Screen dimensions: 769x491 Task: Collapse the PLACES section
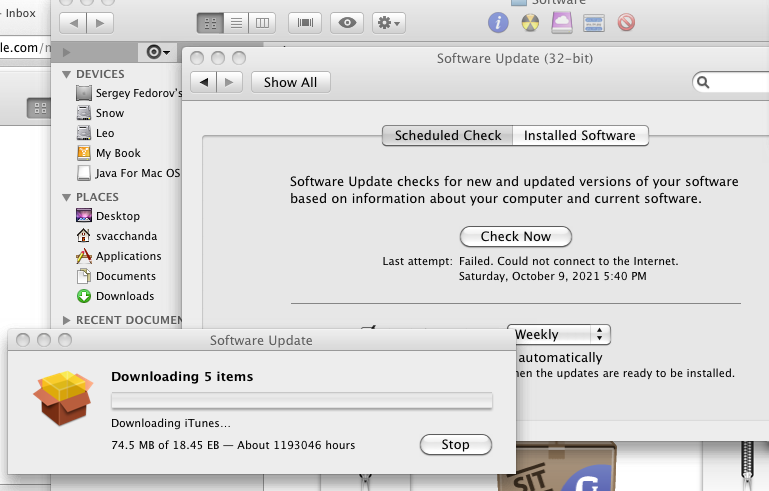point(67,197)
